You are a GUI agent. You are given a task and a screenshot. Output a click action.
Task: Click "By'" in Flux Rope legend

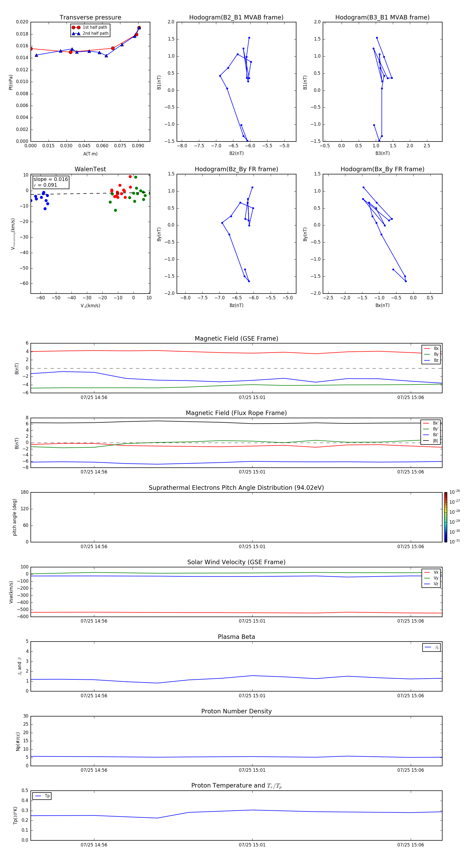pyautogui.click(x=436, y=429)
